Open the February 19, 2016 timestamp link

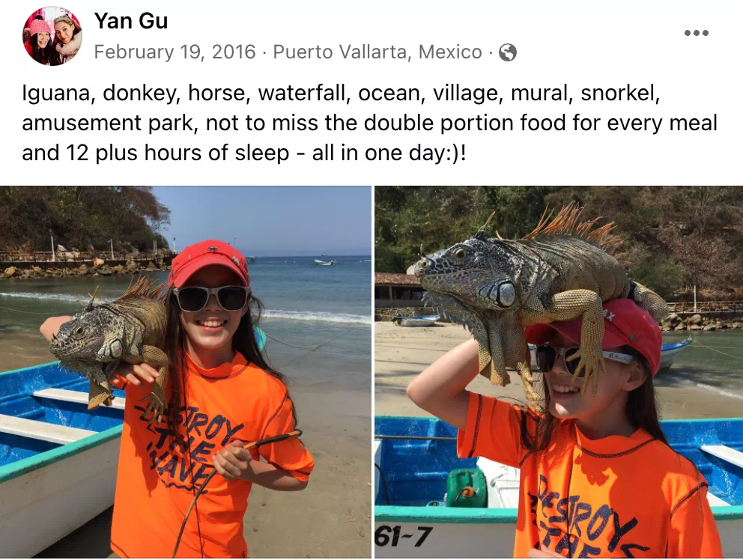(175, 52)
